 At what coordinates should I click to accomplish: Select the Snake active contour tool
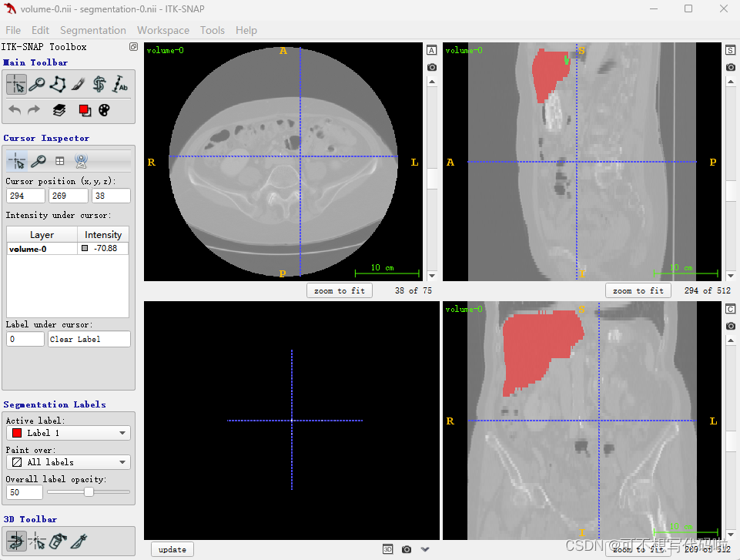click(99, 85)
